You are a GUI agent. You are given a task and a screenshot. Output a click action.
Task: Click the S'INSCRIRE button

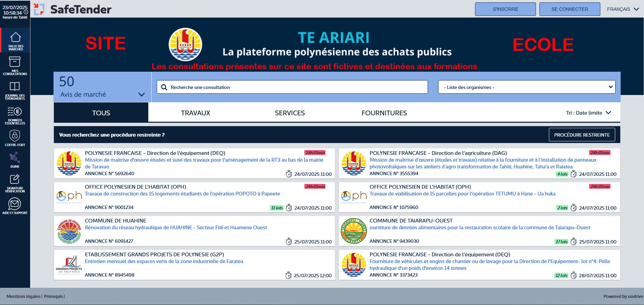(506, 9)
